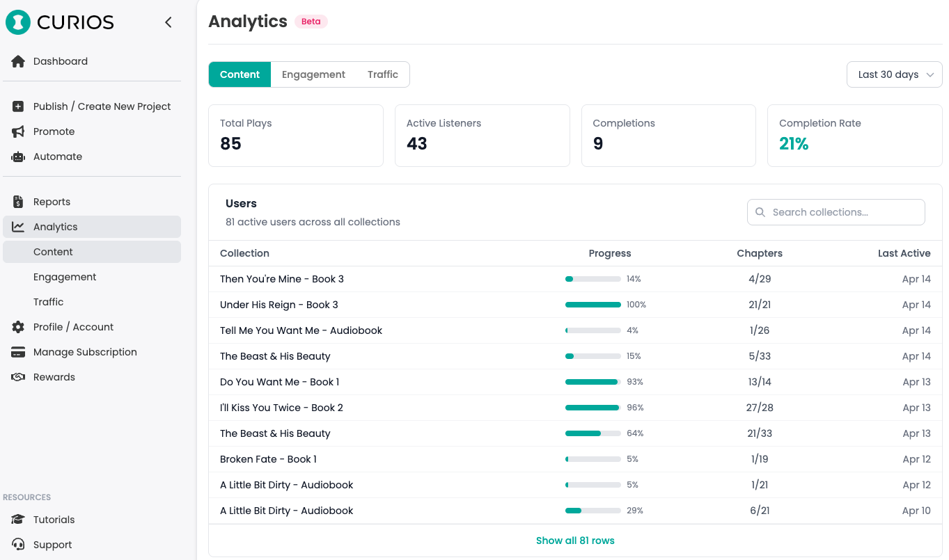Click the Profile / Account gear icon
Screen dimensions: 949x560
coord(18,327)
